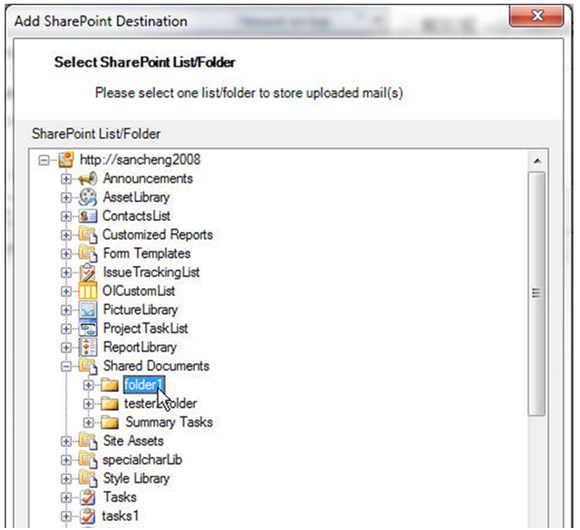Click the Form Templates library icon
The image size is (580, 530).
coord(88,254)
